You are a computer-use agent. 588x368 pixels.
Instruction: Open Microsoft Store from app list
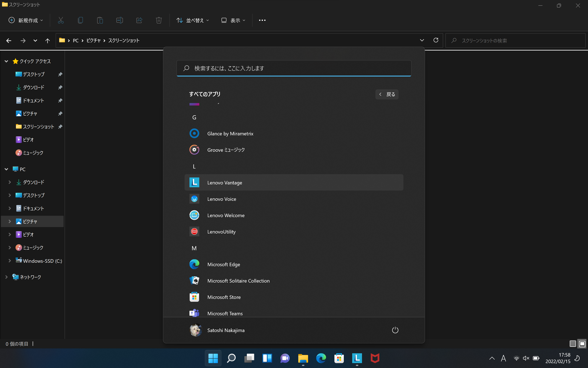(294, 297)
